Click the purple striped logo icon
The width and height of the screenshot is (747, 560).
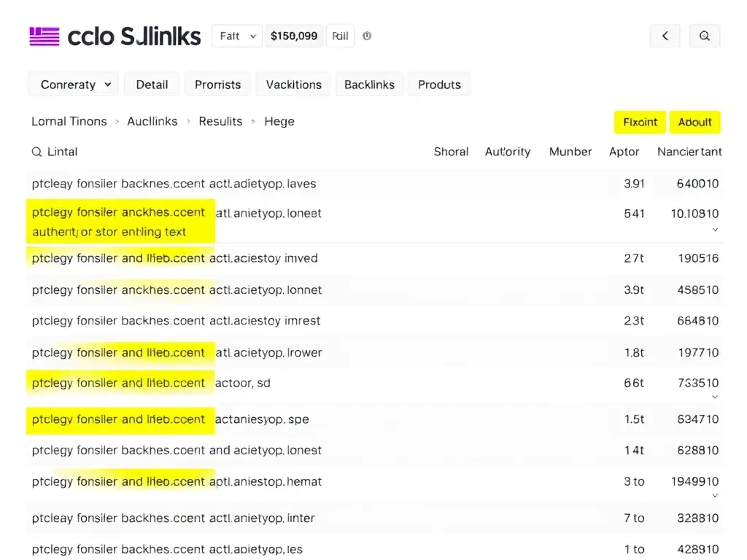click(44, 36)
